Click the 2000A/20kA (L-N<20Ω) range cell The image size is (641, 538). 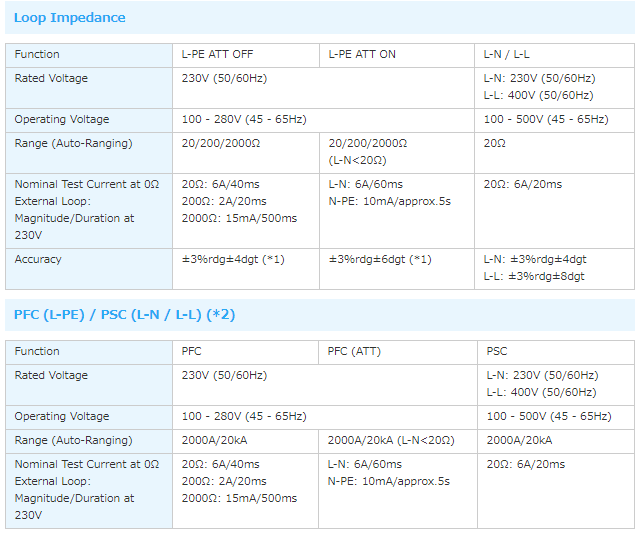pos(391,440)
